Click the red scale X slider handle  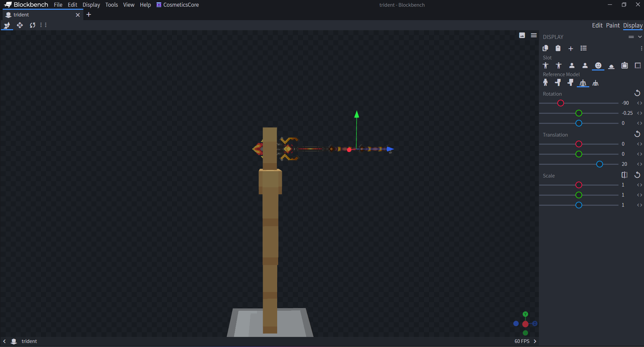[x=579, y=185]
